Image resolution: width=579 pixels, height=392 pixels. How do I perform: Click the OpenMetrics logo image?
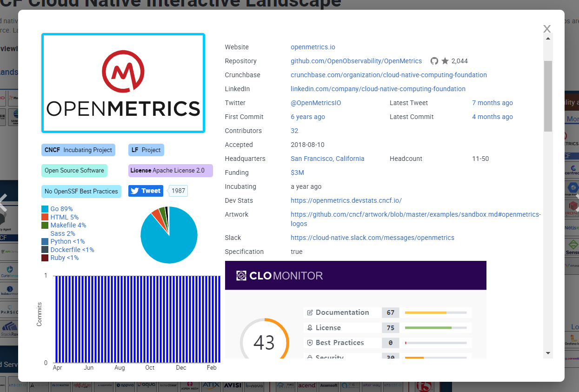coord(123,83)
